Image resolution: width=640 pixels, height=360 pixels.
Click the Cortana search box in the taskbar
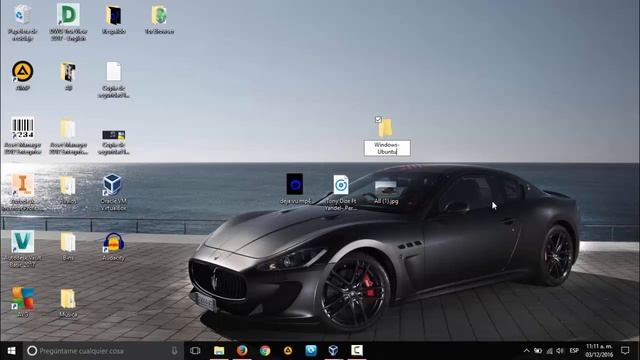103,351
